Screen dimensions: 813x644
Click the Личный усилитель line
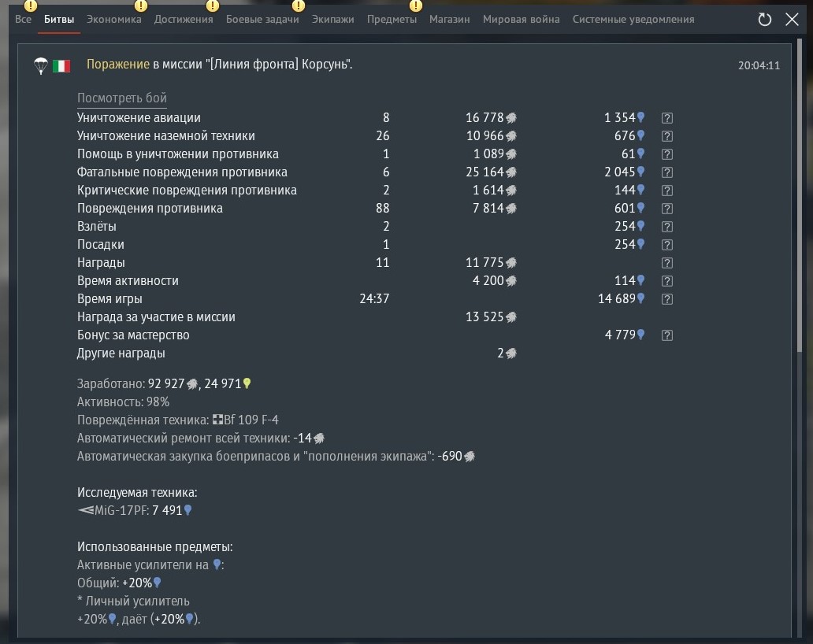point(133,601)
